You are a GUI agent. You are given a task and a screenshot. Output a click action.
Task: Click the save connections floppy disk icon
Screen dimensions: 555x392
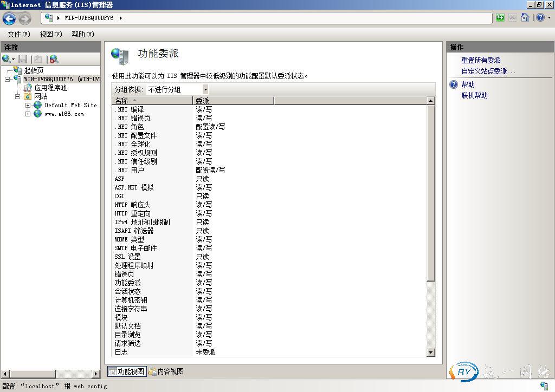(x=23, y=59)
